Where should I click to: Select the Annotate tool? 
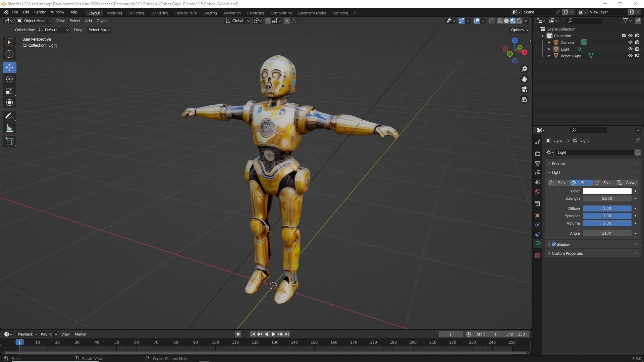(9, 116)
